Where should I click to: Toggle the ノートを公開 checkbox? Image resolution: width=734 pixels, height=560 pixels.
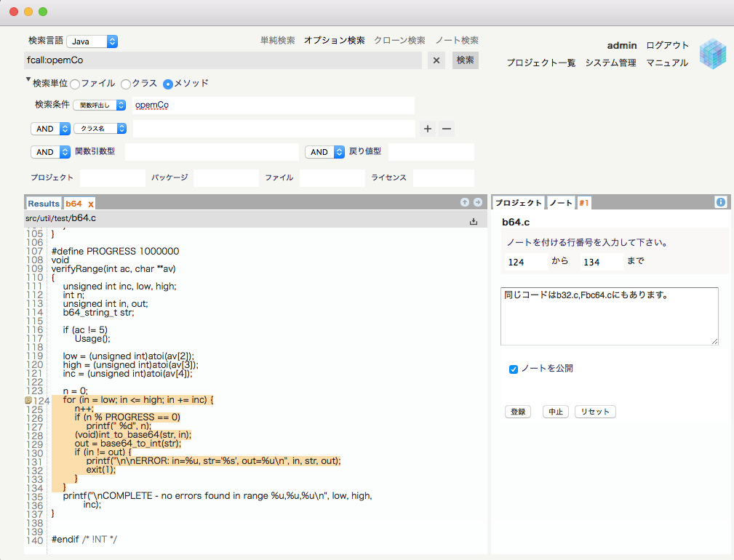point(514,369)
